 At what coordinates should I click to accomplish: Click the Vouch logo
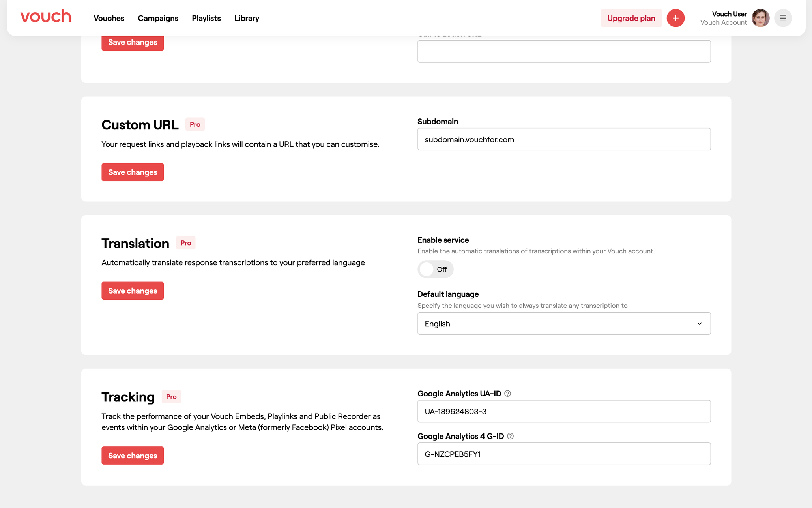46,17
